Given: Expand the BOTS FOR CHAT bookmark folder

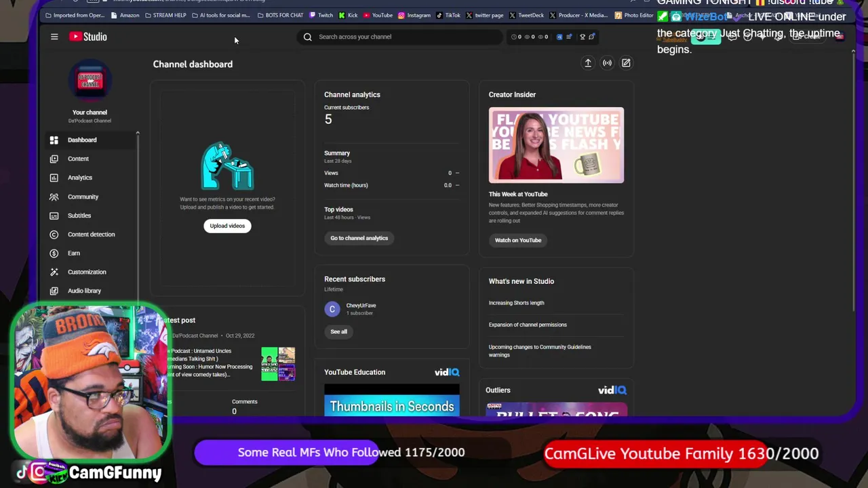Looking at the screenshot, I should [281, 15].
